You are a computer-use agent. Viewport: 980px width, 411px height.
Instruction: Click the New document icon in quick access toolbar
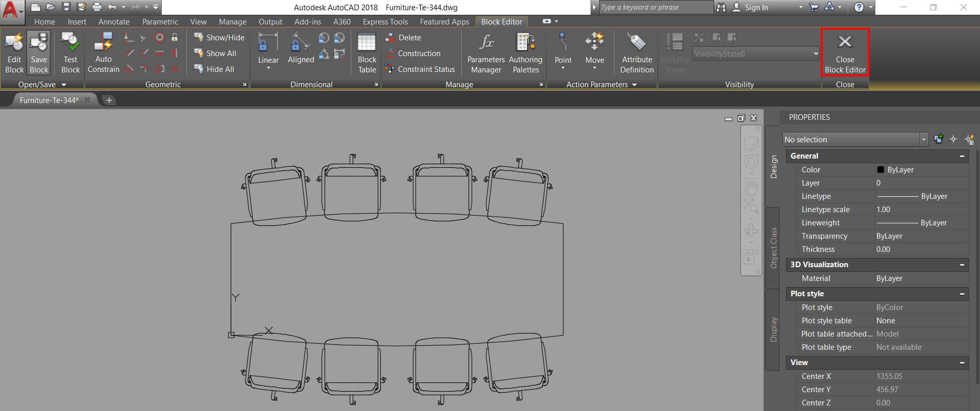[x=35, y=7]
